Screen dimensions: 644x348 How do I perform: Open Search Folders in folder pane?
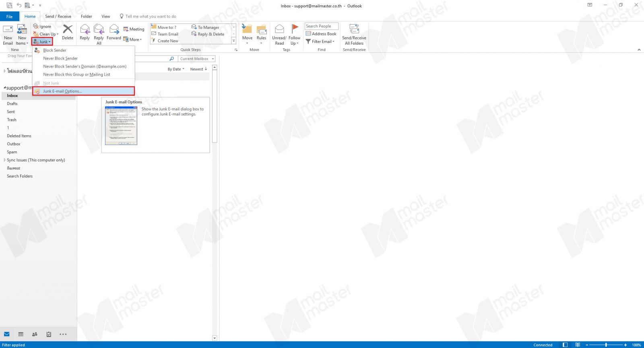click(38, 176)
